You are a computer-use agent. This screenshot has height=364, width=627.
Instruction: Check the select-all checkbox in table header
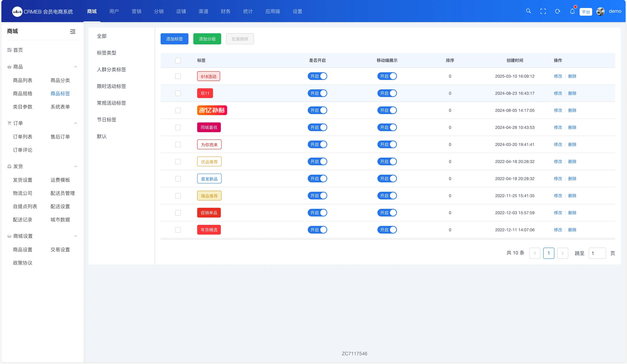178,60
